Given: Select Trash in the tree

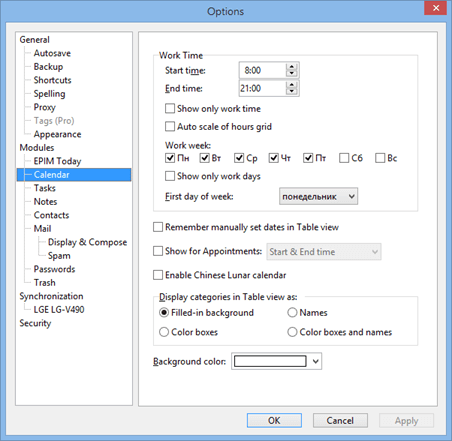Looking at the screenshot, I should (x=44, y=283).
